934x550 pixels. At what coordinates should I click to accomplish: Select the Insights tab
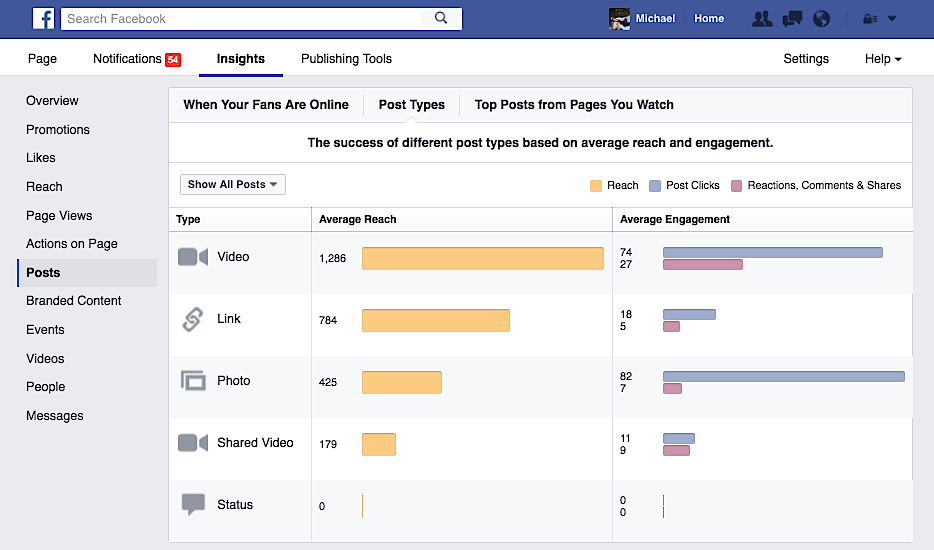coord(241,58)
